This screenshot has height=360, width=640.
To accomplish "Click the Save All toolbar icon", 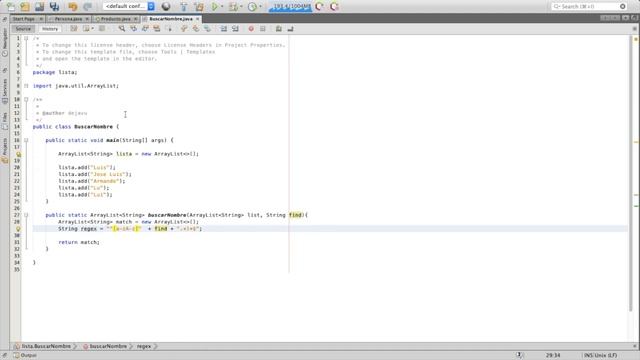I will (x=54, y=7).
